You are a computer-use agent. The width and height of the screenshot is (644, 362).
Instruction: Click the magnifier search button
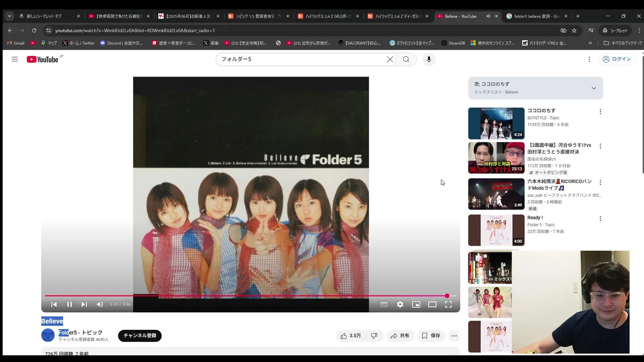[406, 59]
